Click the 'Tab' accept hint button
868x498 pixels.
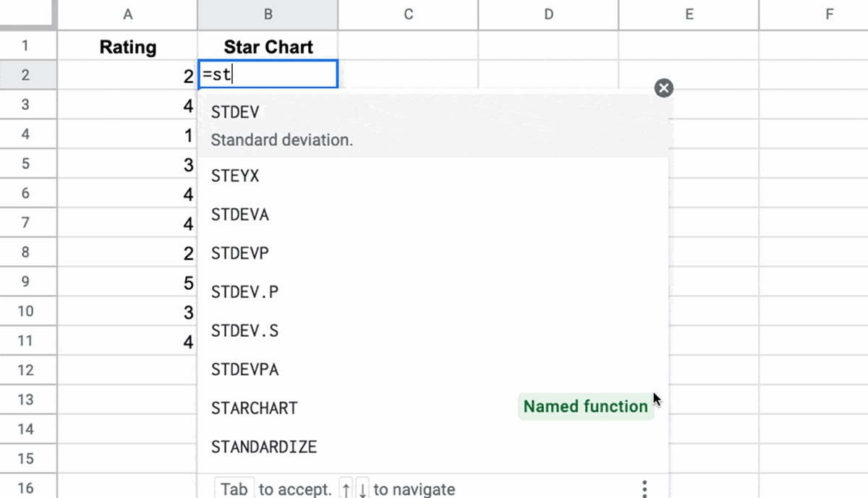tap(234, 489)
